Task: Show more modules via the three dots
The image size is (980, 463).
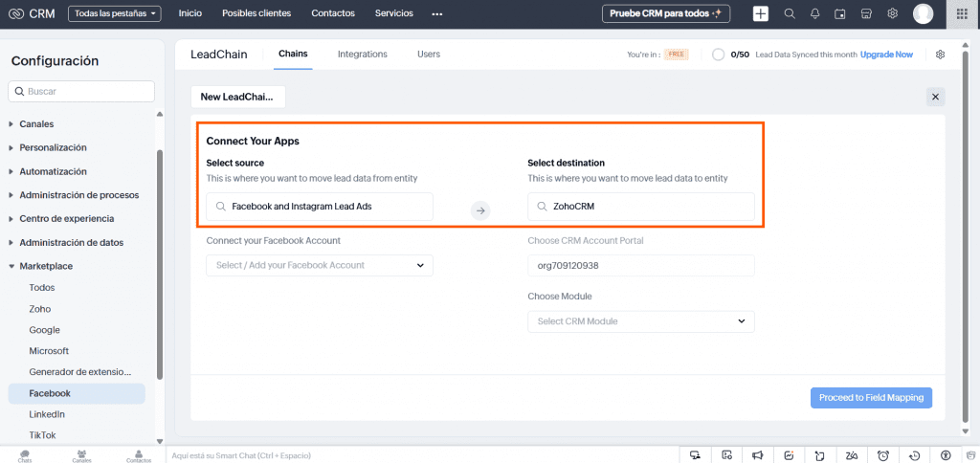Action: coord(436,13)
